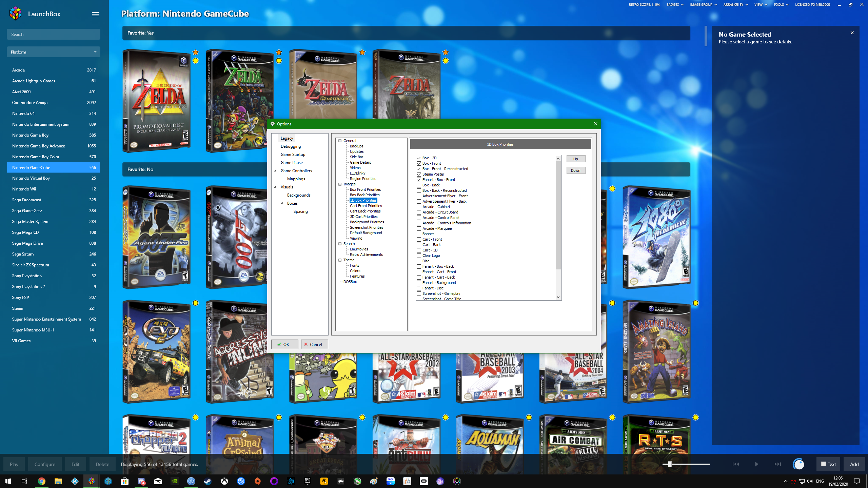Open Steam from the taskbar

click(208, 481)
